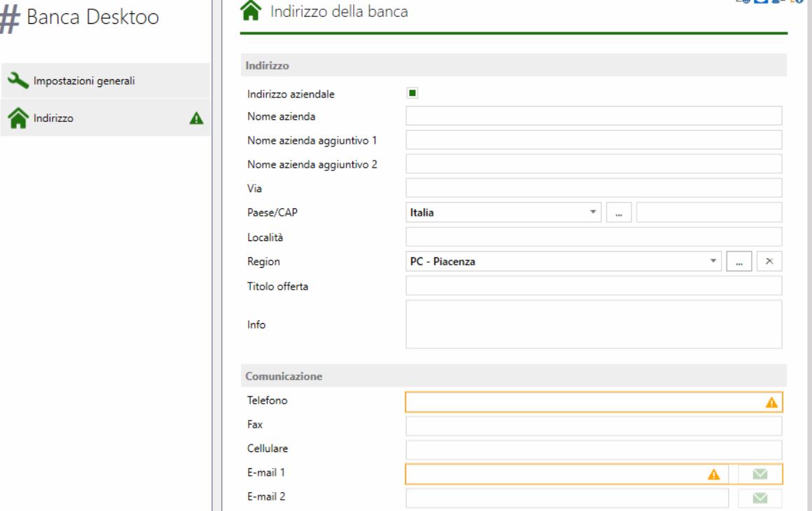Image resolution: width=812 pixels, height=511 pixels.
Task: Click the envelope icon next to E-mail 1
Action: (x=759, y=475)
